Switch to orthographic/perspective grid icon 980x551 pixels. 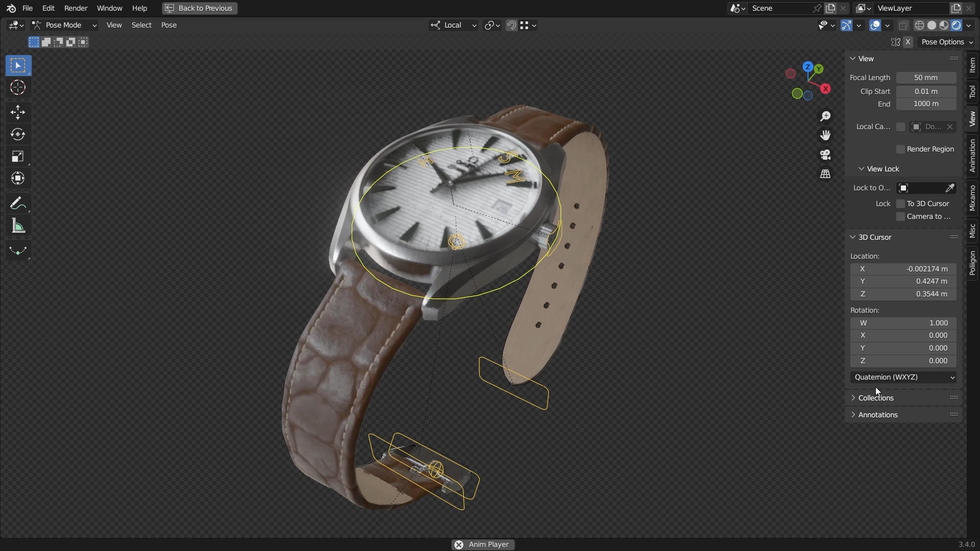pos(825,174)
